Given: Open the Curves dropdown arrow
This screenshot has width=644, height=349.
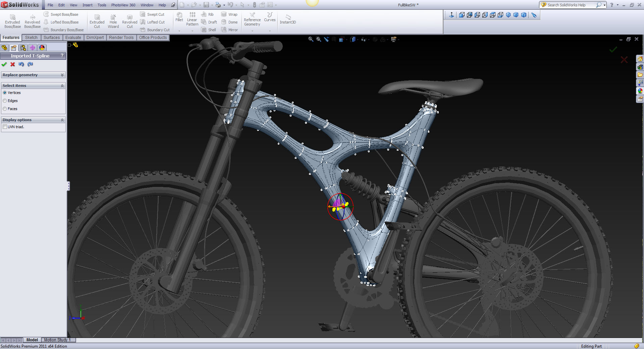Looking at the screenshot, I should pos(270,31).
